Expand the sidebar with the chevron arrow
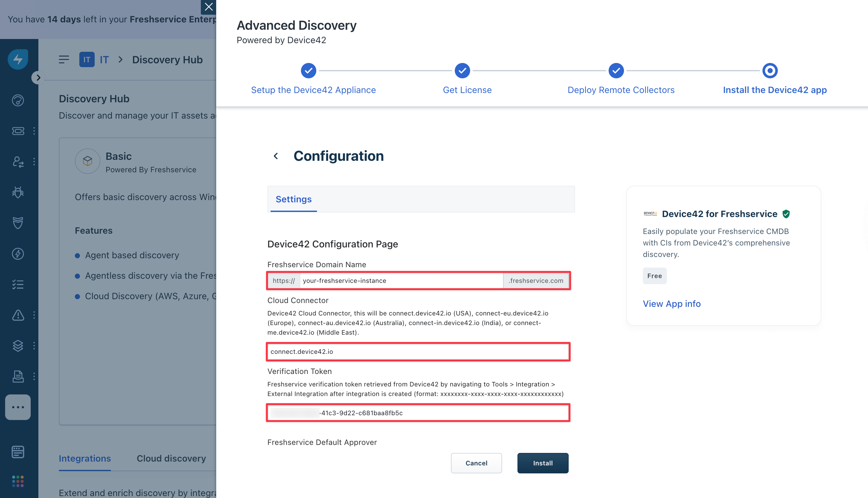The width and height of the screenshot is (868, 498). click(38, 78)
